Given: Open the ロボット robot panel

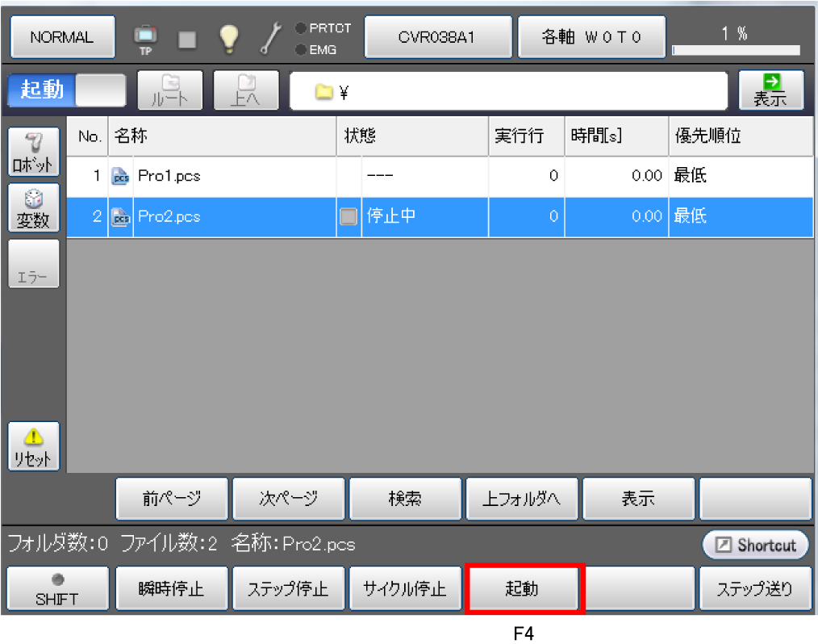Looking at the screenshot, I should (33, 151).
